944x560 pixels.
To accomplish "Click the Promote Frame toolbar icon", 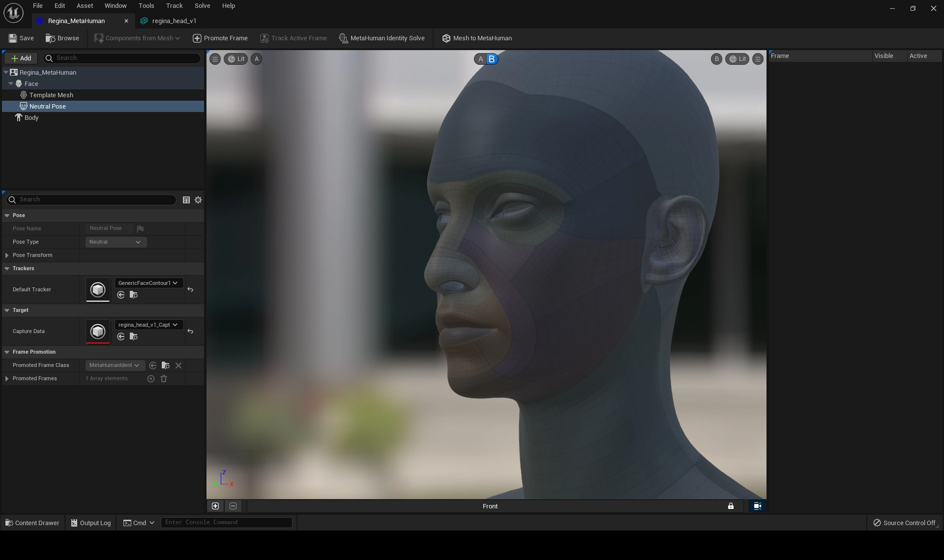I will pyautogui.click(x=197, y=38).
